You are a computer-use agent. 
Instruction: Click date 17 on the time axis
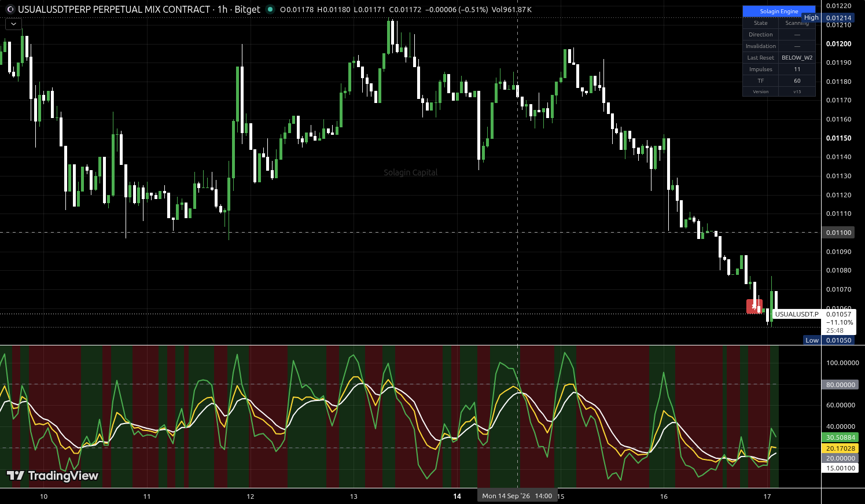(767, 496)
